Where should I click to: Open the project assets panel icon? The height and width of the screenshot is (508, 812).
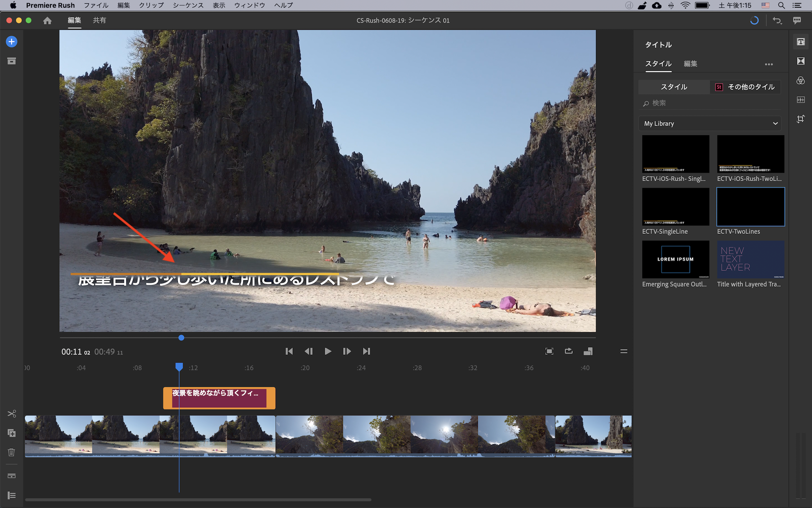[x=12, y=61]
